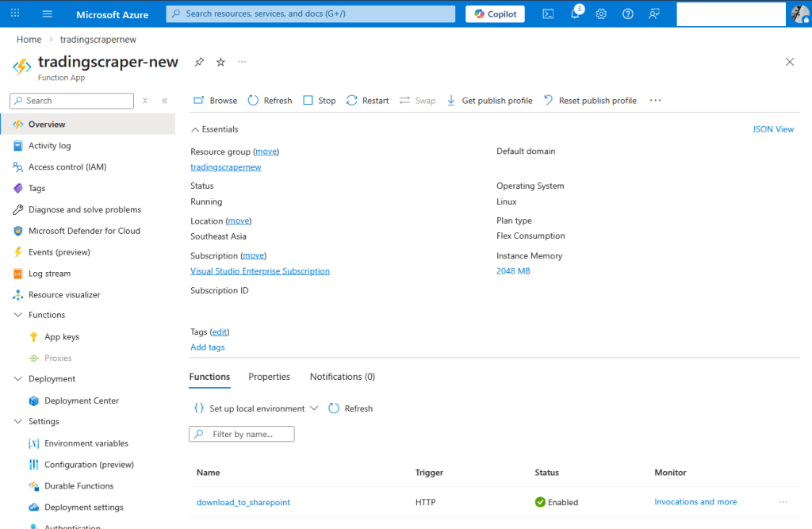Screen dimensions: 812x529
Task: Open command bar overflow ellipsis
Action: point(655,101)
